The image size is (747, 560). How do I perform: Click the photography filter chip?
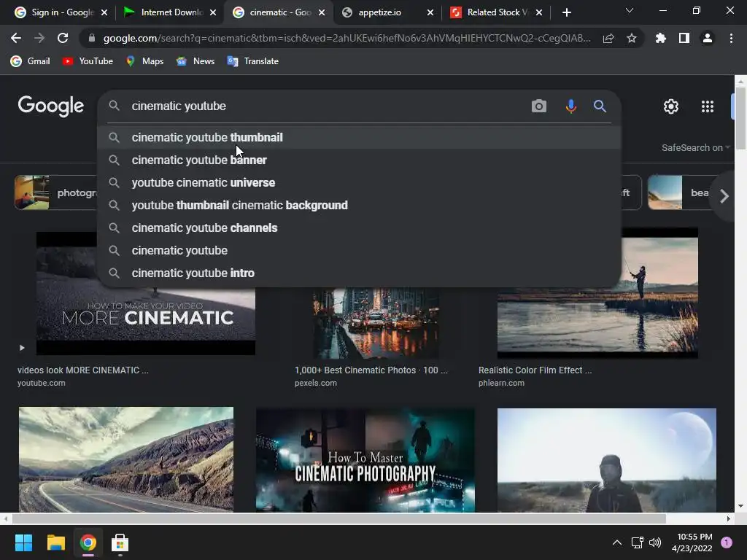(x=56, y=192)
